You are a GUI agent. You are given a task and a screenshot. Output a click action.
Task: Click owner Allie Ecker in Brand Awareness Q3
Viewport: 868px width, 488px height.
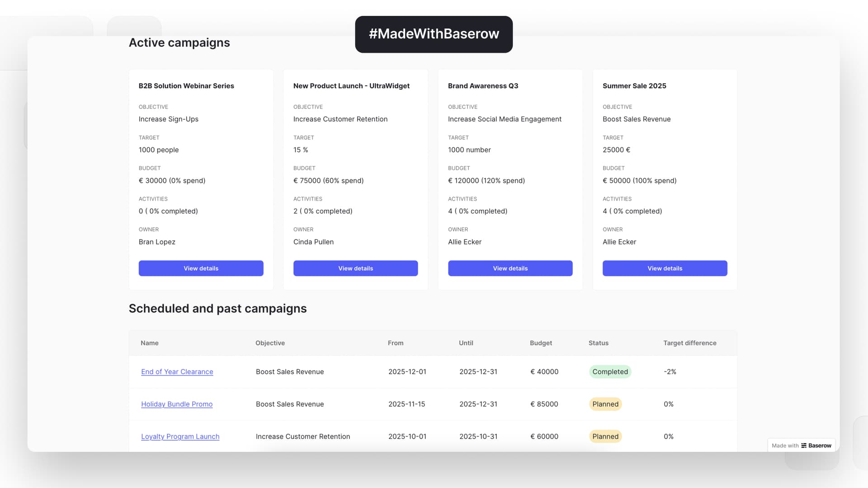tap(464, 242)
